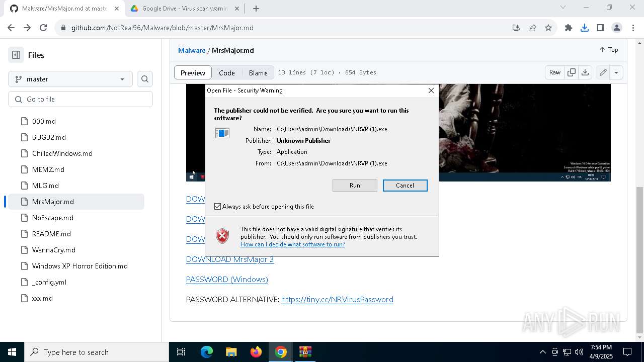Click the share page icon in address bar
This screenshot has height=362, width=644.
532,28
